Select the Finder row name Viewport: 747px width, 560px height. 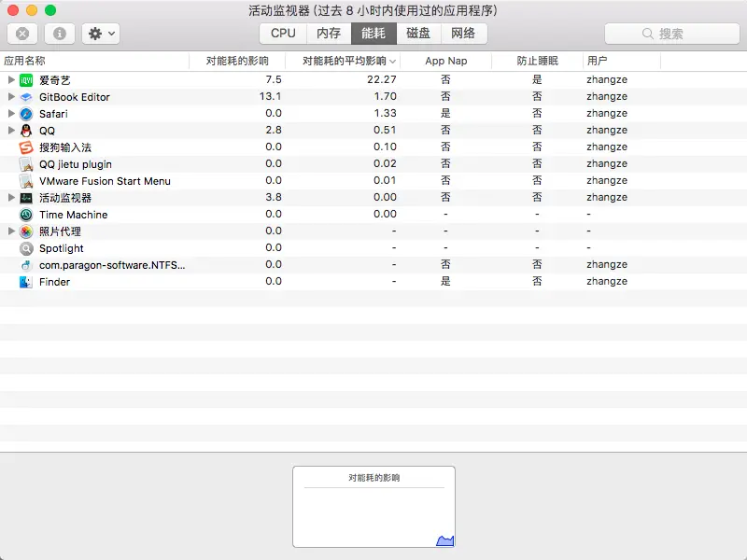54,282
